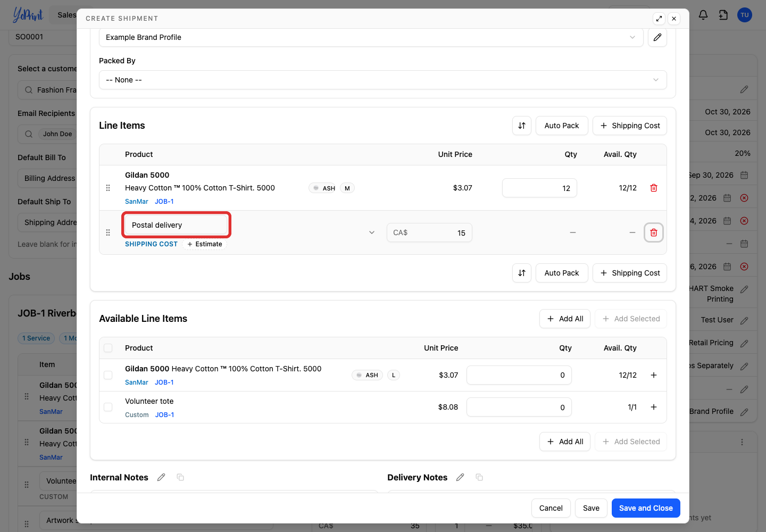Open the Example Brand Profile dropdown
The image size is (766, 532).
pos(371,37)
